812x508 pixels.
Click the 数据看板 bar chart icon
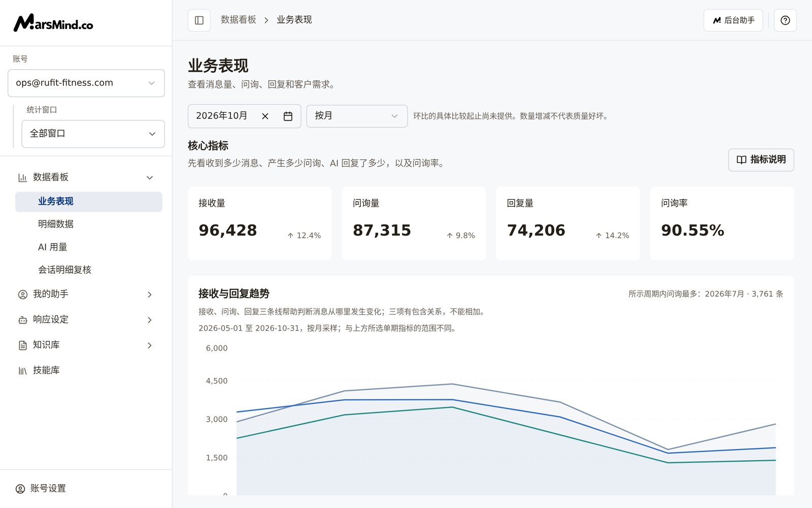(x=22, y=178)
